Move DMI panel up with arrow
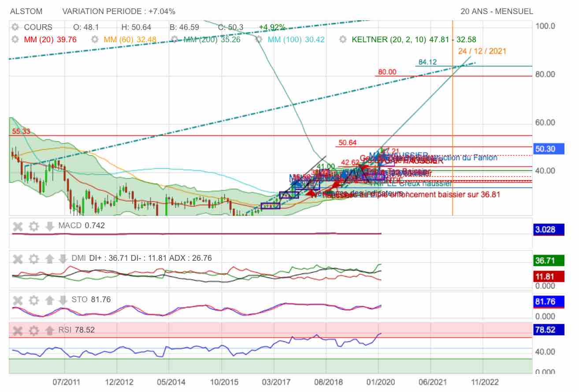Viewport: 579px width, 392px height. (50, 259)
